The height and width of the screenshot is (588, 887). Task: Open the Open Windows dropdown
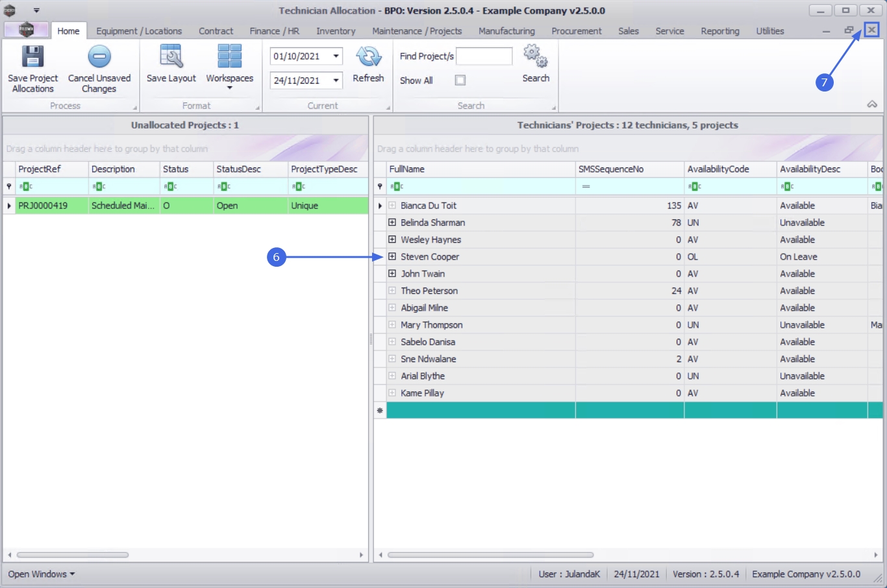click(42, 574)
